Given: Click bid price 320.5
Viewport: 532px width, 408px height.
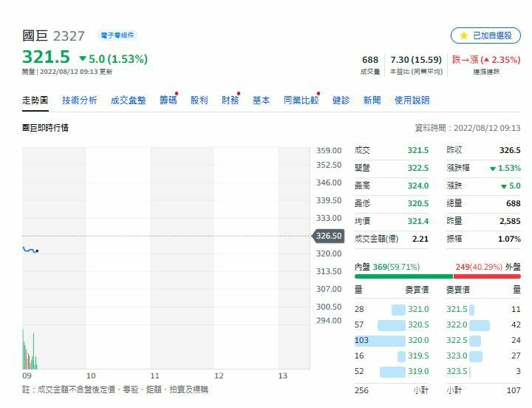Looking at the screenshot, I should [x=418, y=324].
